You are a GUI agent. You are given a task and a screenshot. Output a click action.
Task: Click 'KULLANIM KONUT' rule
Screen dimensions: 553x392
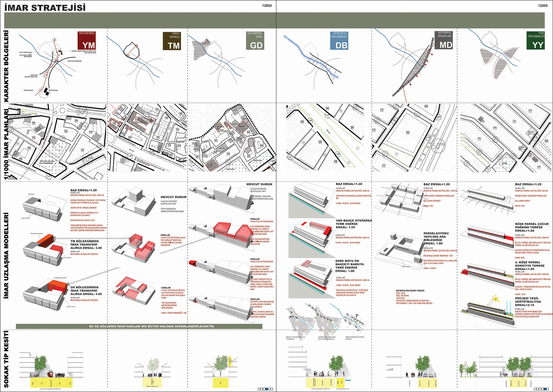coord(523,201)
